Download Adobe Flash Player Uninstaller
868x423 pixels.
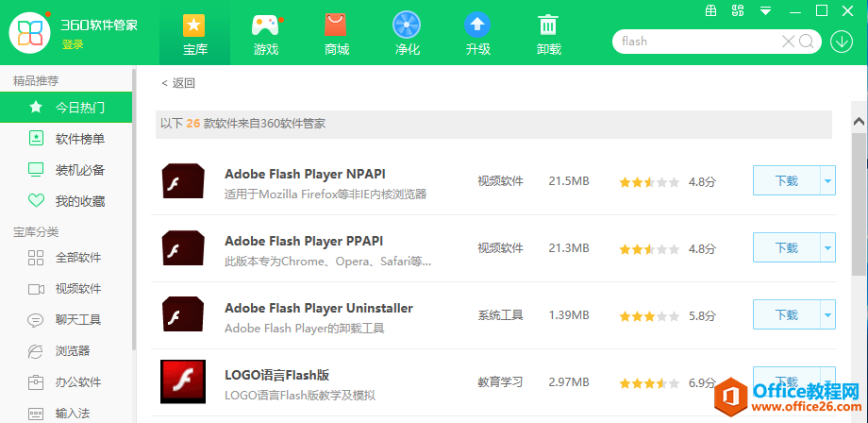click(786, 314)
